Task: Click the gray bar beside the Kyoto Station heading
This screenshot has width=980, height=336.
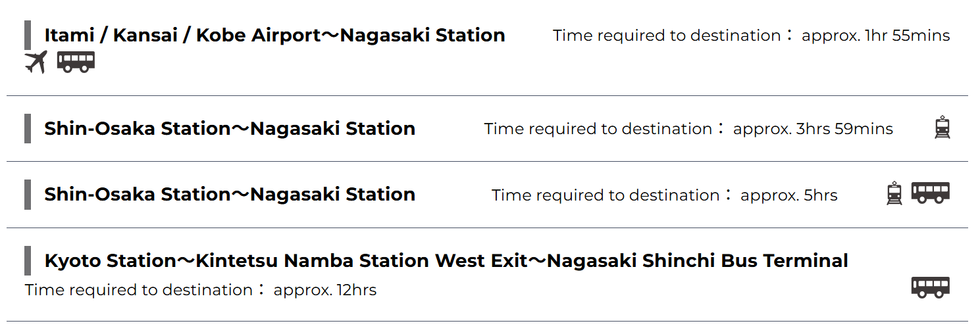Action: click(x=28, y=260)
